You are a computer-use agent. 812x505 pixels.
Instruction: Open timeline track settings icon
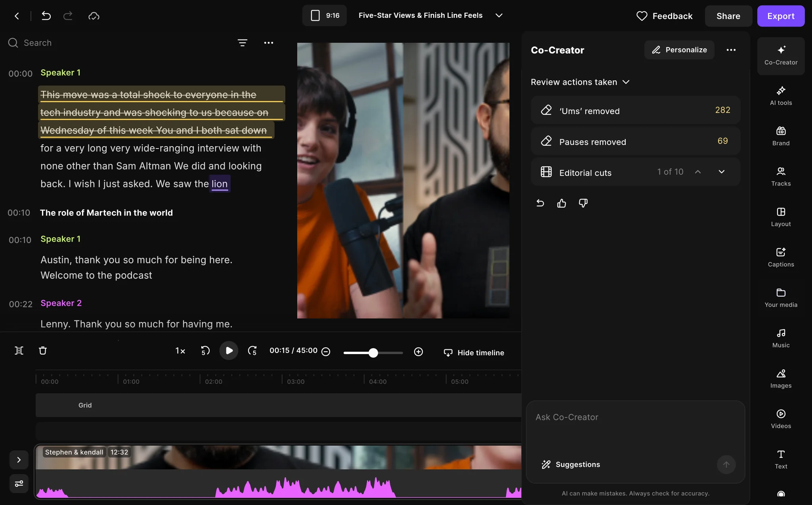coord(19,484)
